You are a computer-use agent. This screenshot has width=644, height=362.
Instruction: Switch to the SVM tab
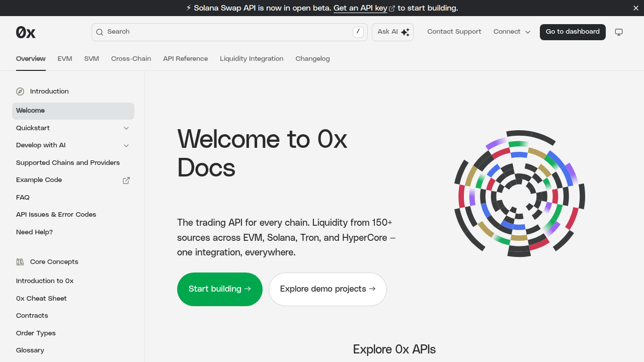click(92, 59)
